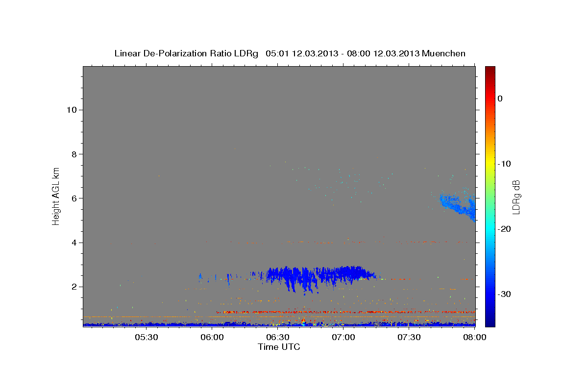Screen dimensions: 588x392
Task: Click the start/end time range in the title
Action: pos(342,53)
